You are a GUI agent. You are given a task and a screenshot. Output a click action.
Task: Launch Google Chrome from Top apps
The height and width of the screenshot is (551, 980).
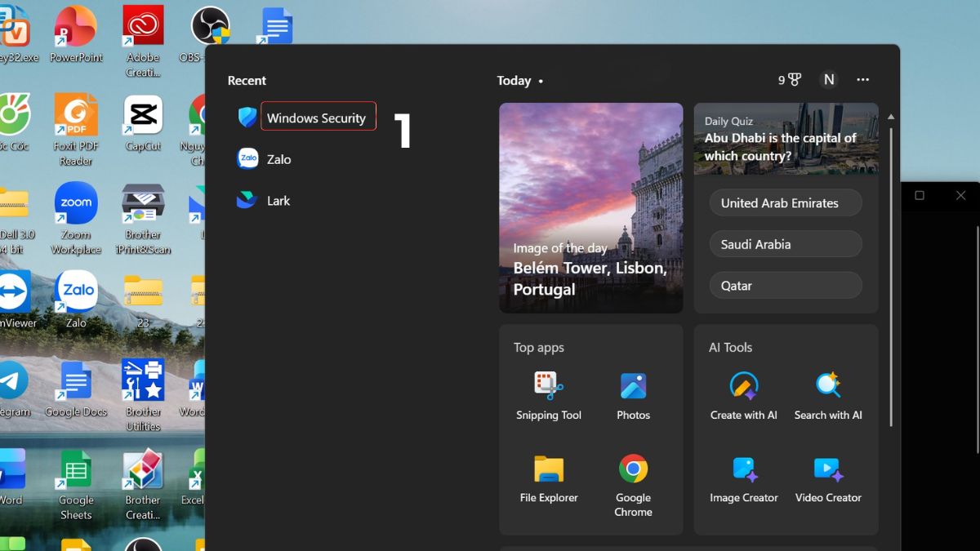tap(633, 485)
